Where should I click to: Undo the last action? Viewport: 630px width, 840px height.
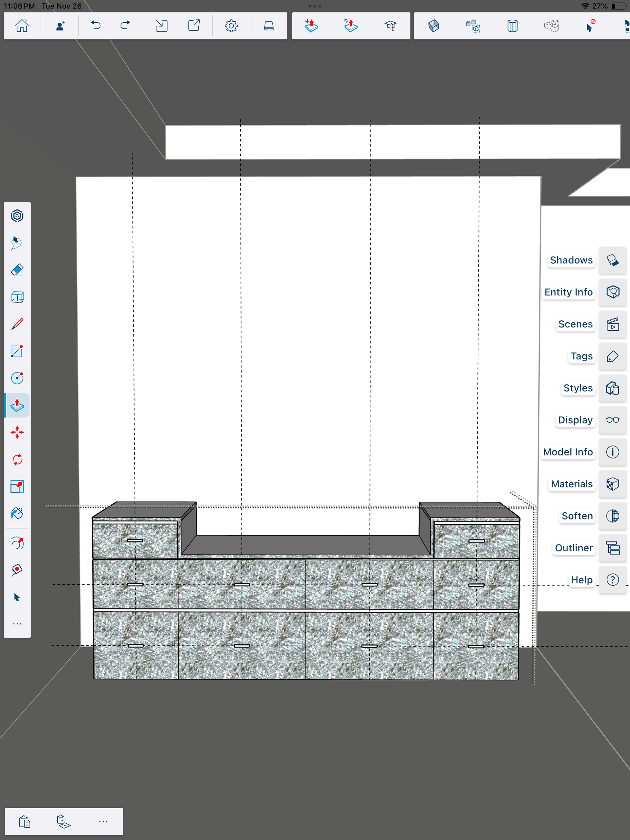pyautogui.click(x=96, y=26)
